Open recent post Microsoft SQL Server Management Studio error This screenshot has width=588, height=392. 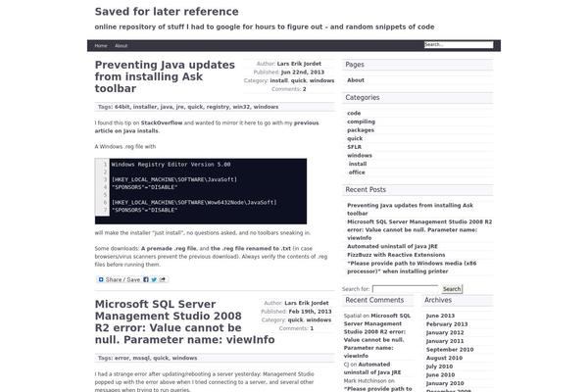point(419,230)
